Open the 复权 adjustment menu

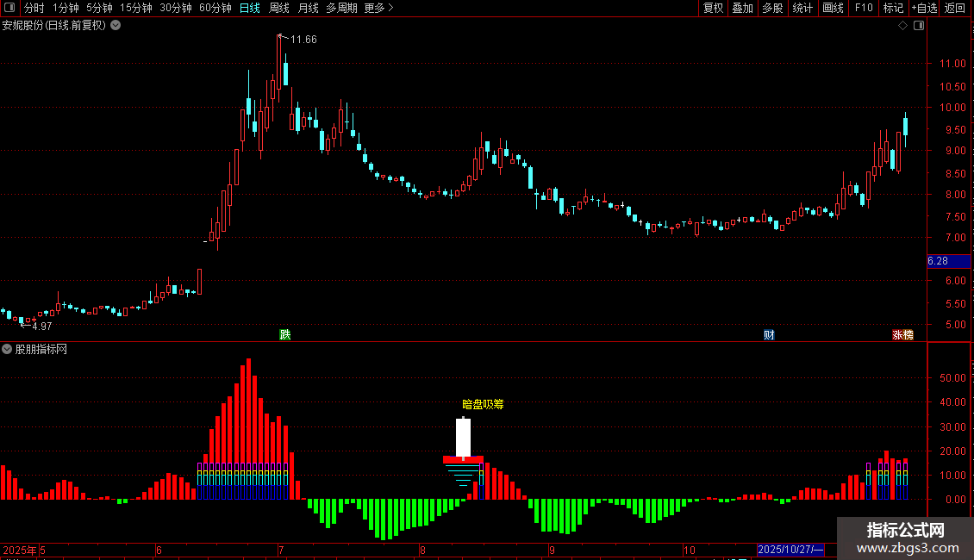713,8
